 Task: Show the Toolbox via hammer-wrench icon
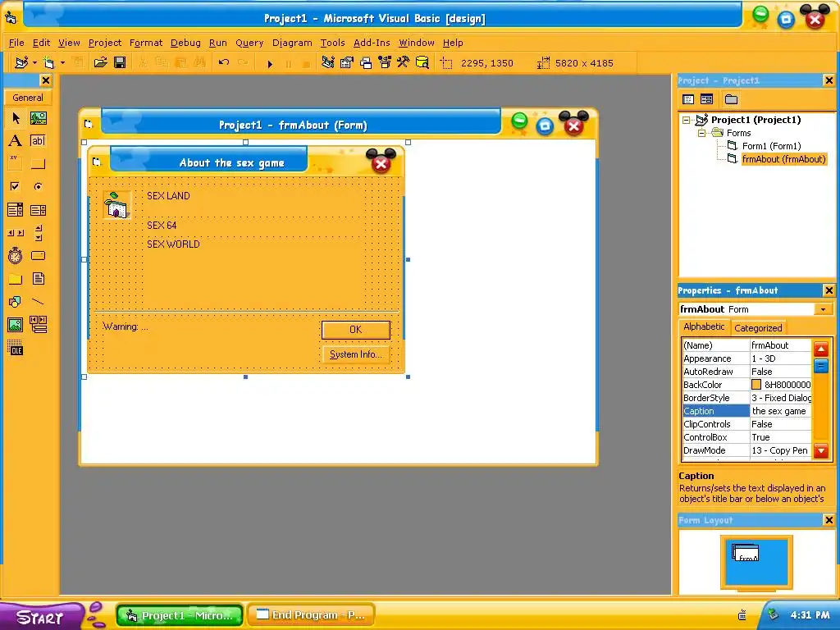(x=403, y=62)
